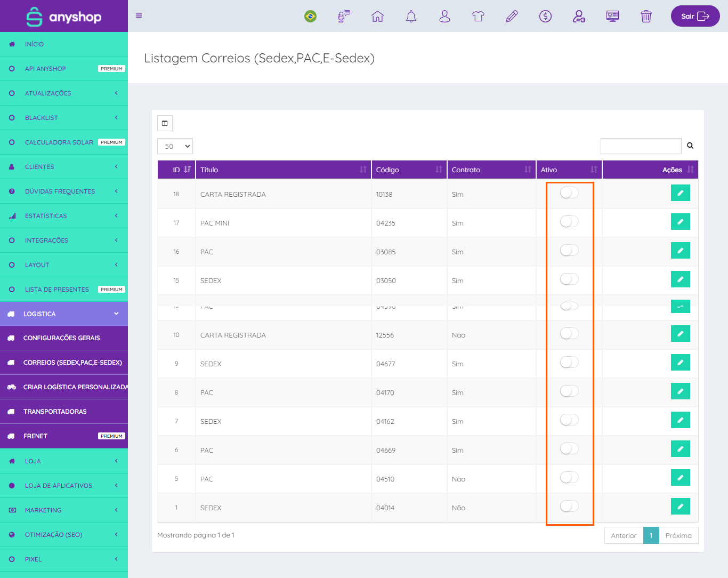728x578 pixels.
Task: Click the trash bin icon in header
Action: click(x=646, y=17)
